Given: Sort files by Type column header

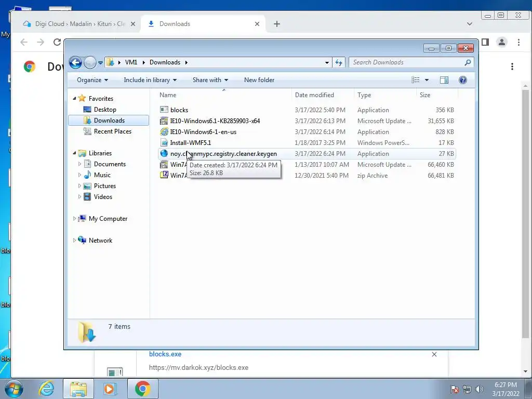Looking at the screenshot, I should click(x=385, y=95).
